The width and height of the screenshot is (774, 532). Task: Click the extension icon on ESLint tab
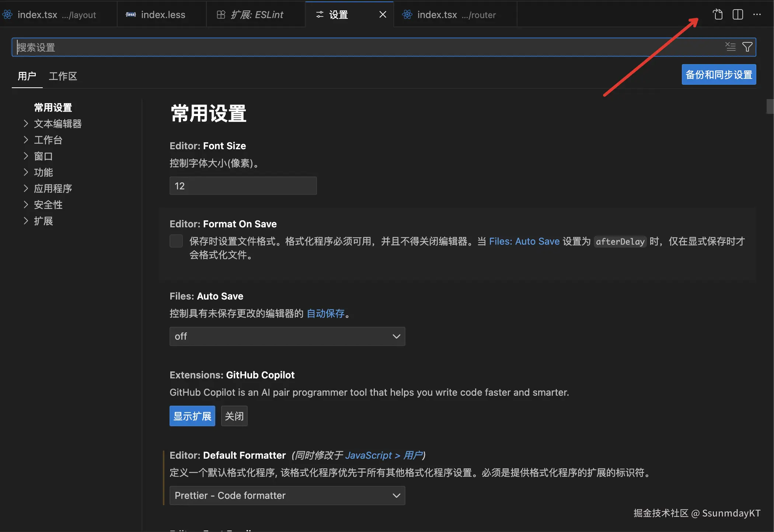coord(221,15)
